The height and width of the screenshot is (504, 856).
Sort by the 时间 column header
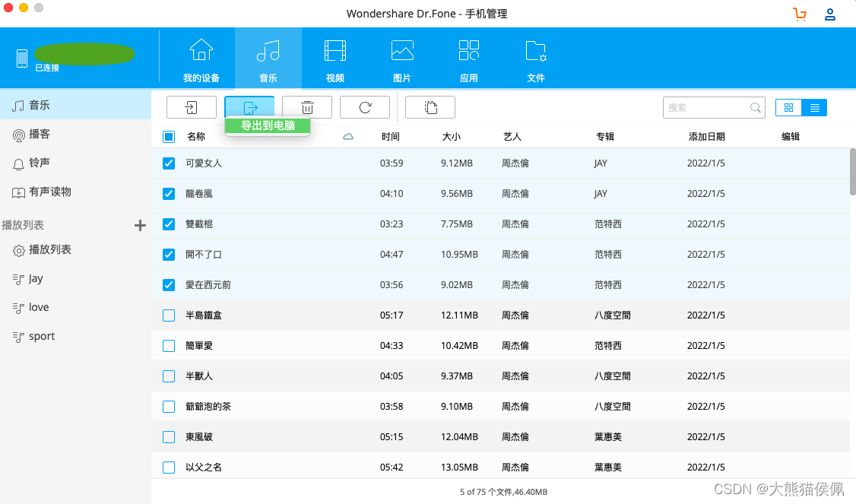[390, 137]
